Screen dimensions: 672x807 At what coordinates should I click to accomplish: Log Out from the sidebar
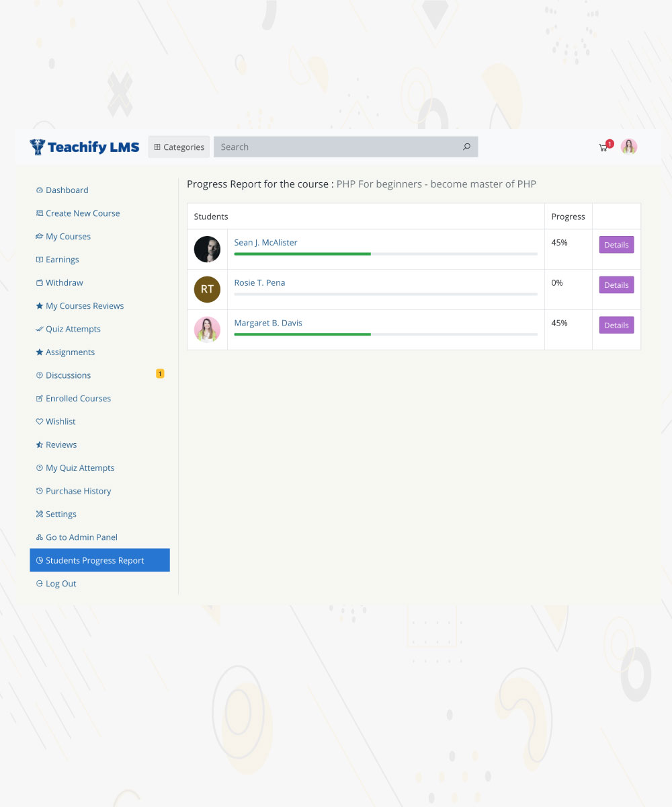click(60, 584)
